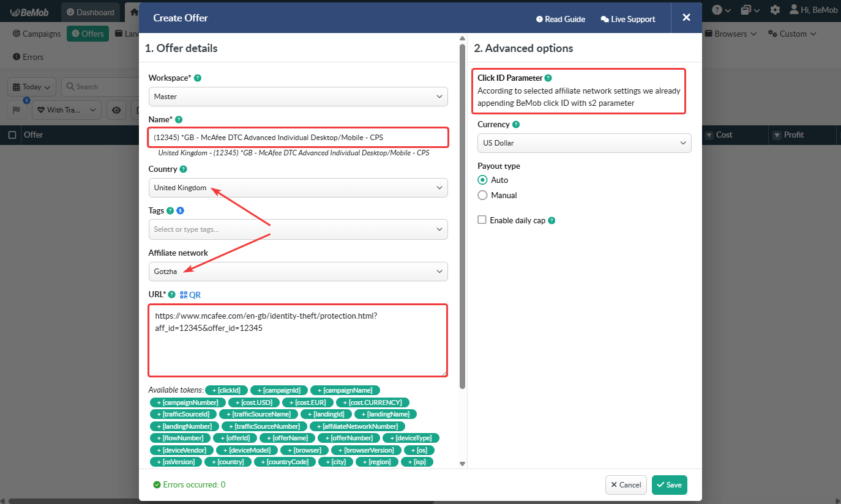Open the workspaces windows icon menu
Screen dimensions: 841x504
click(x=750, y=10)
